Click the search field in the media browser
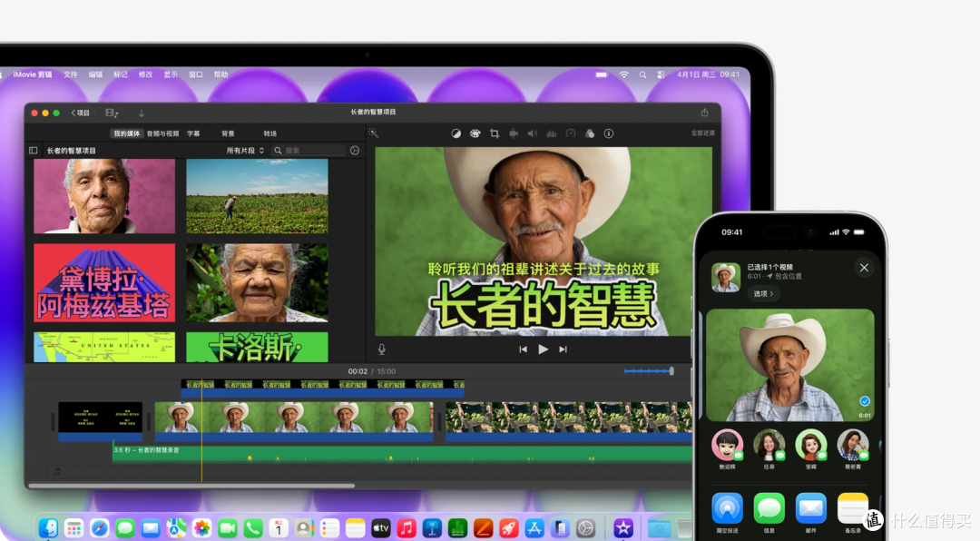 click(x=310, y=151)
